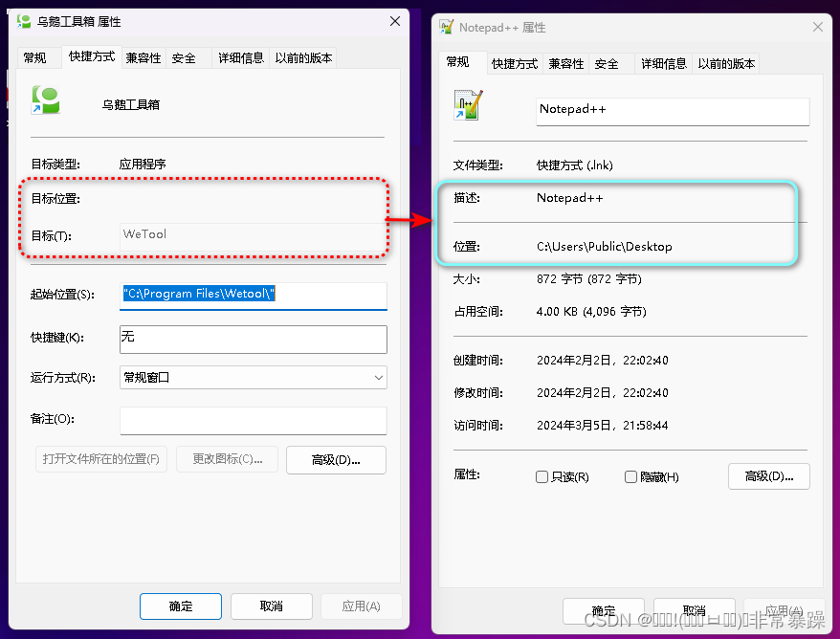Click the 访问时间 value 2024年3月5日, 21:58:44
Viewport: 840px width, 639px height.
click(603, 426)
